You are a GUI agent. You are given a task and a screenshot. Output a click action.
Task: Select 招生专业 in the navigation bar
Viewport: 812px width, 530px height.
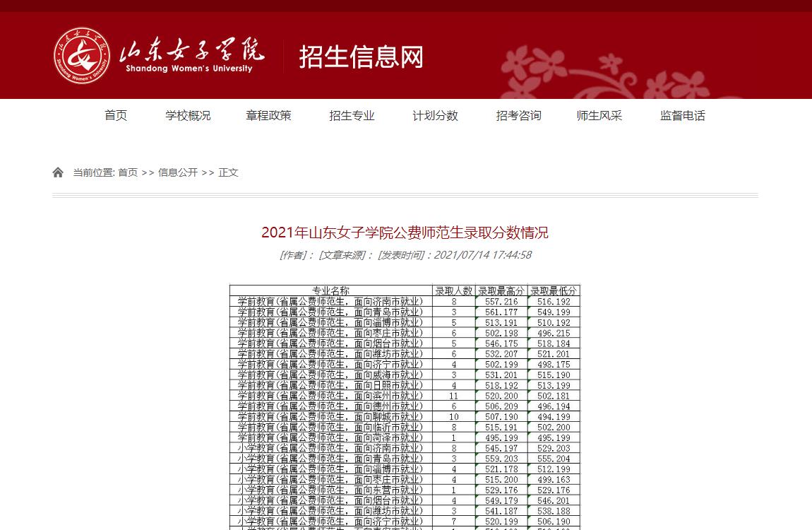click(352, 116)
